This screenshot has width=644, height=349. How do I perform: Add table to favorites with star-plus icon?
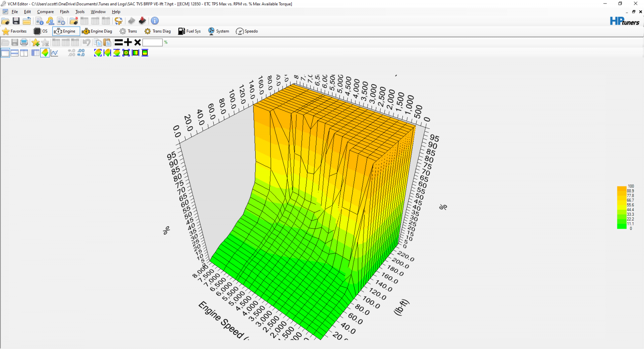tap(35, 42)
